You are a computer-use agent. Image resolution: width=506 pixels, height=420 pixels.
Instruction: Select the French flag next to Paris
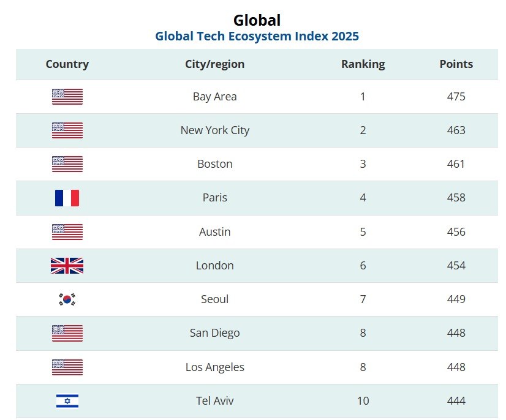67,198
